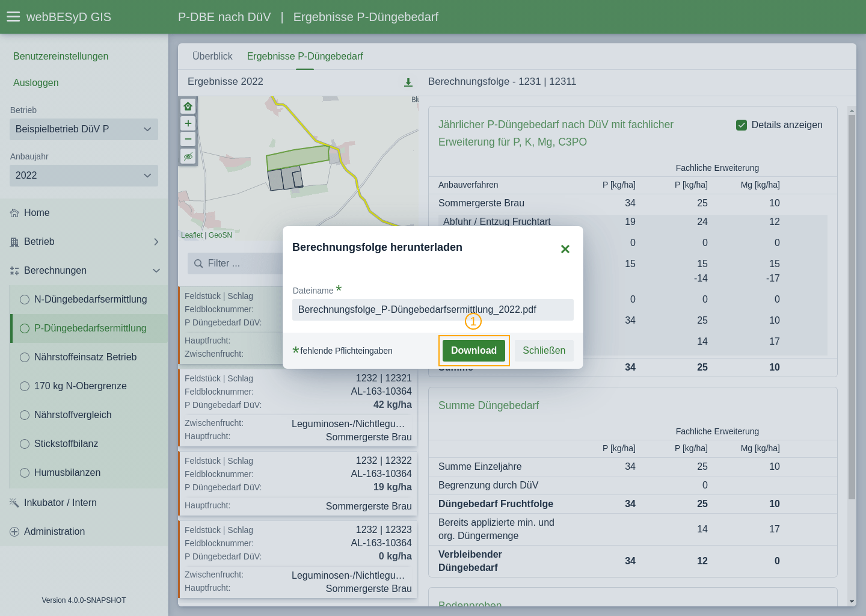The width and height of the screenshot is (866, 616).
Task: Select field card 1232 | 12321
Action: coord(298,408)
